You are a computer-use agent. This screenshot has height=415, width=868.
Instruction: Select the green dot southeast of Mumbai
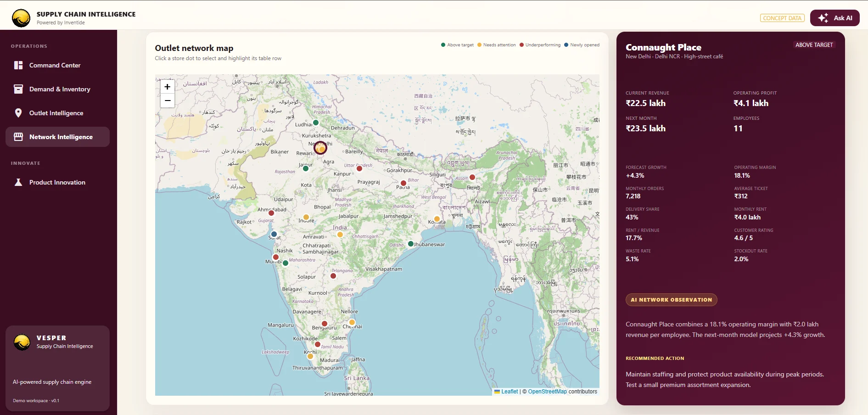[x=286, y=263]
